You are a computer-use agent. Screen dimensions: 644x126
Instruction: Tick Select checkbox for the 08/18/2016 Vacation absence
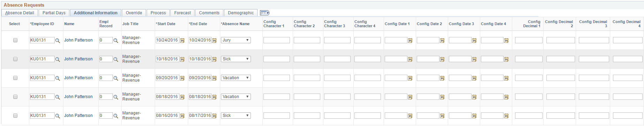(x=15, y=97)
